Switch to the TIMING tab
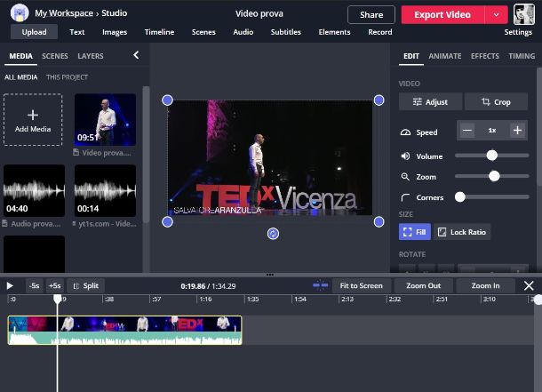The image size is (542, 392). 522,56
